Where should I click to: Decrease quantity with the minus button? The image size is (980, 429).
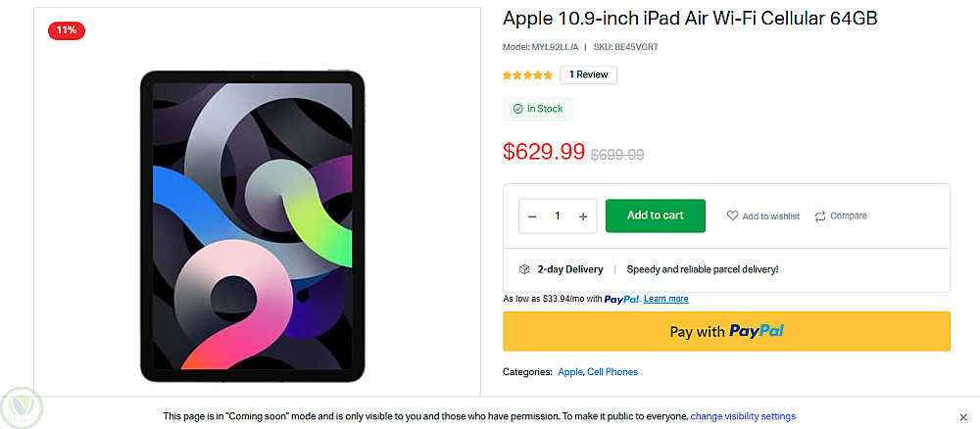pyautogui.click(x=532, y=216)
